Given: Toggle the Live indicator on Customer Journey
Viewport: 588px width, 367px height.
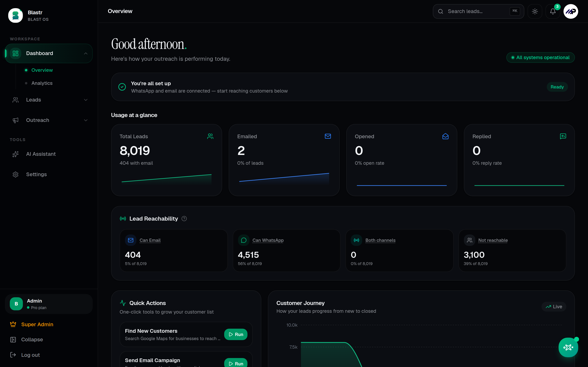Looking at the screenshot, I should coord(554,307).
